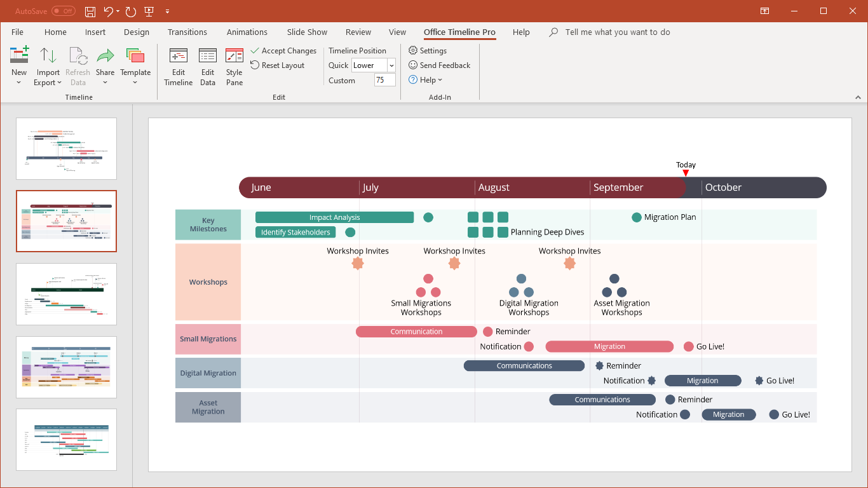Viewport: 868px width, 488px height.
Task: Open the Edit Data window
Action: point(207,65)
